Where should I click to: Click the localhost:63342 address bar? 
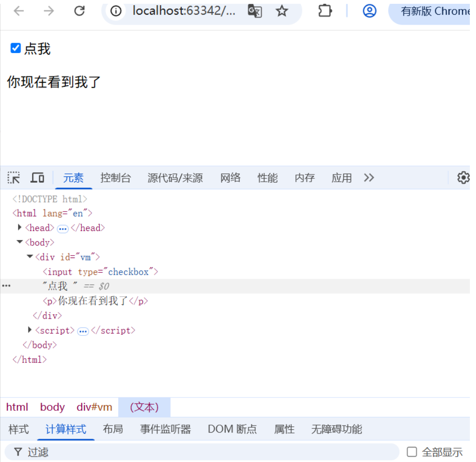click(184, 11)
